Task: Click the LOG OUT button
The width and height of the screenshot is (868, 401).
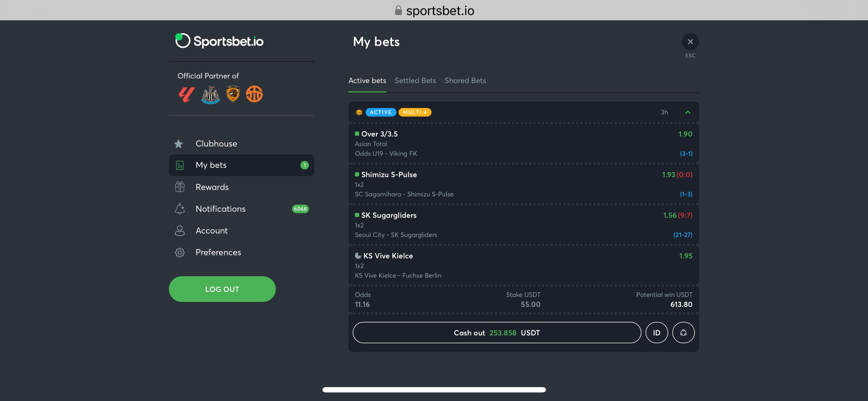Action: click(222, 289)
